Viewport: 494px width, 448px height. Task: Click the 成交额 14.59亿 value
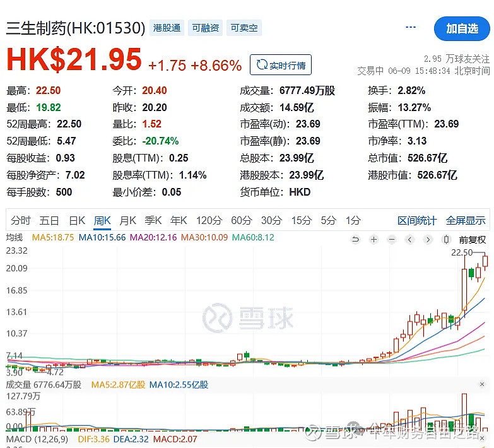point(297,107)
